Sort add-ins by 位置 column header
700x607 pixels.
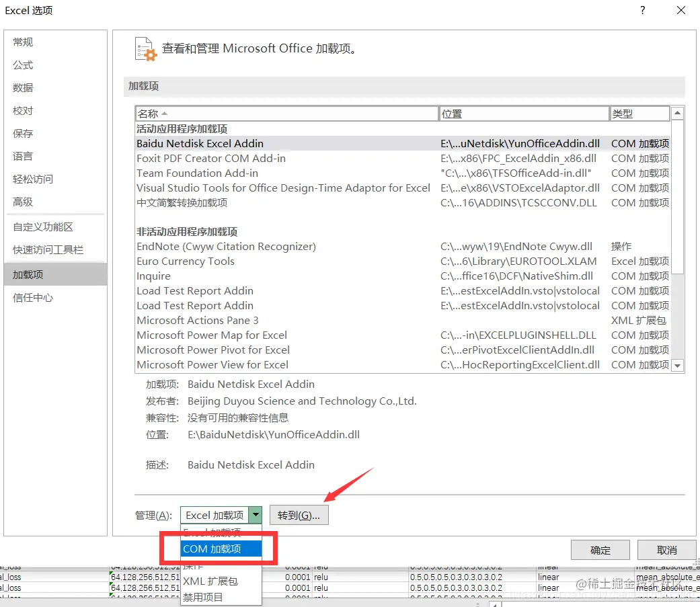pos(524,114)
